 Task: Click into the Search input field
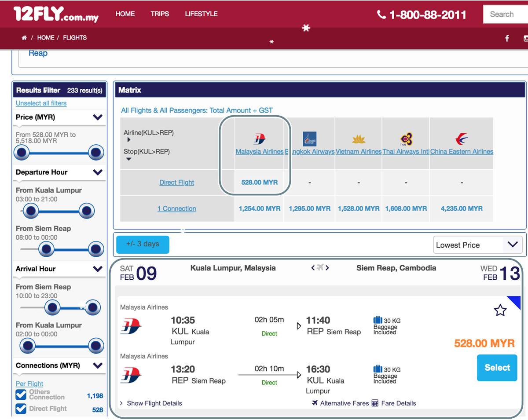pyautogui.click(x=505, y=14)
